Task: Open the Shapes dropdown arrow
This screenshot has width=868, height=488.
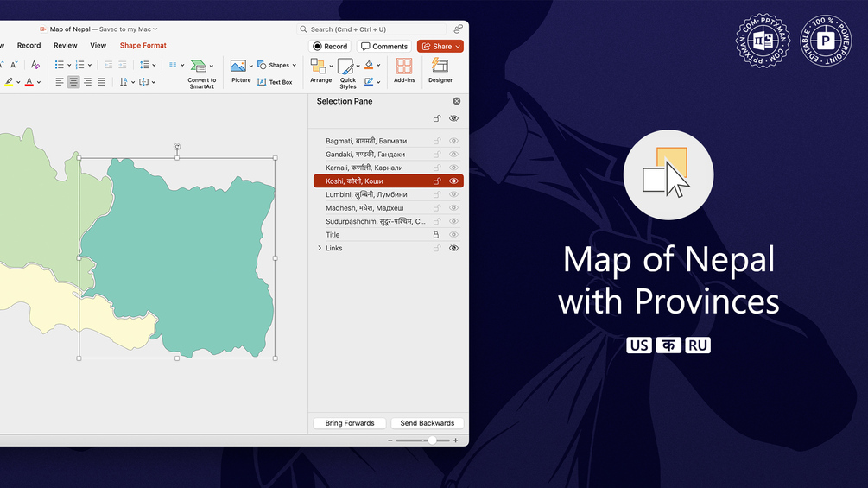Action: click(x=294, y=66)
